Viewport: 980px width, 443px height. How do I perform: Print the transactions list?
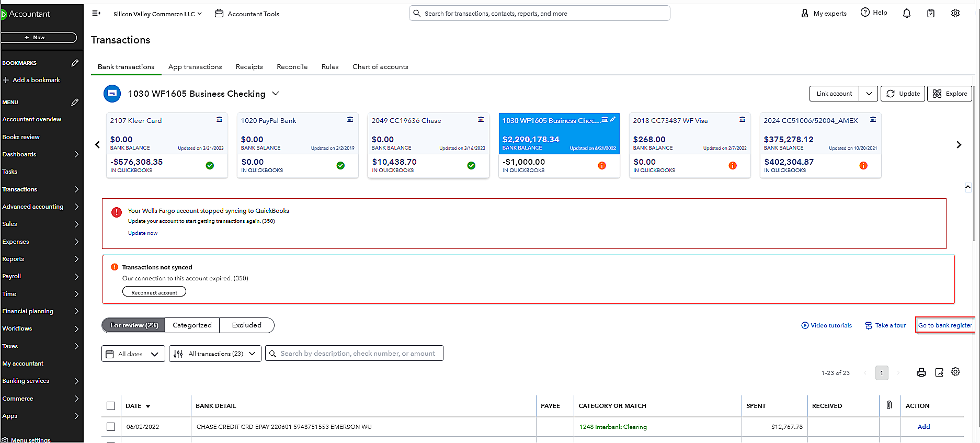pyautogui.click(x=921, y=372)
